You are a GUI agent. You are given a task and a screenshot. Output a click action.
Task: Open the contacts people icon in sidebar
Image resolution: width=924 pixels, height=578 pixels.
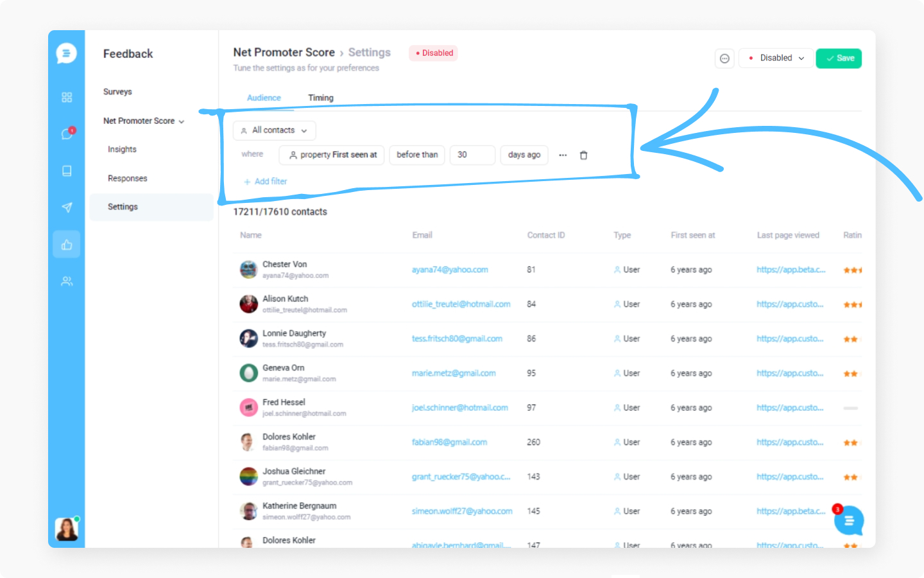click(x=67, y=281)
